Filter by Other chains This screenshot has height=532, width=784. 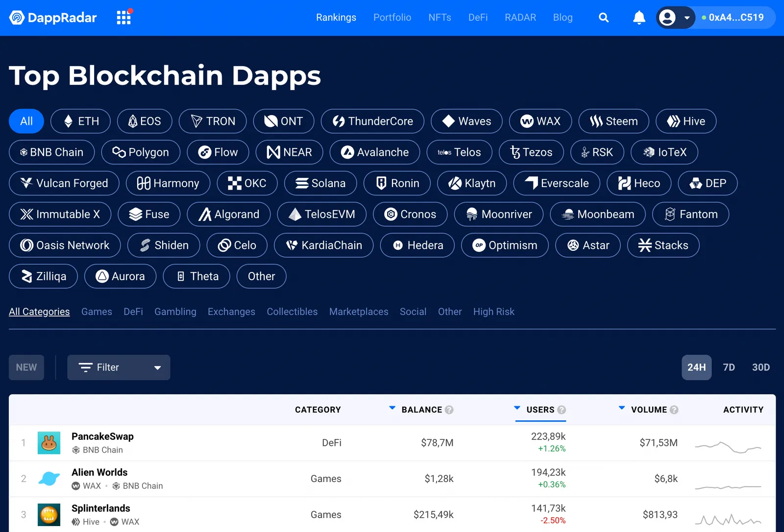click(x=261, y=276)
